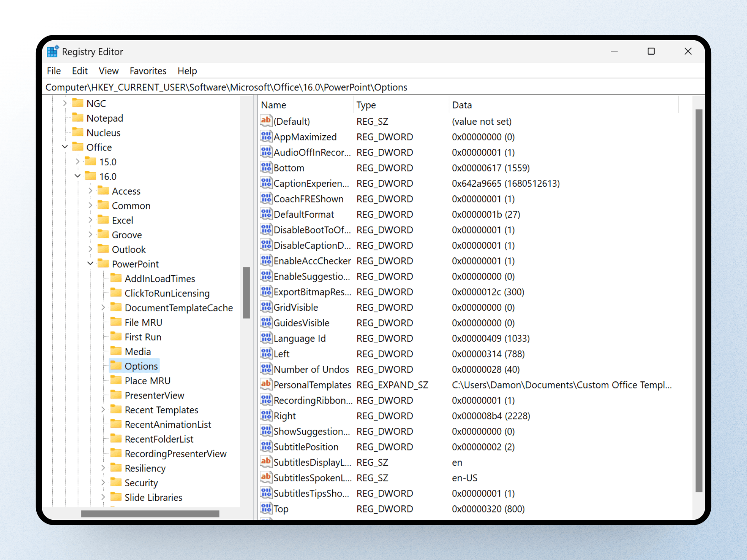Expand the Recent Templates key
Image resolution: width=747 pixels, height=560 pixels.
[x=103, y=409]
